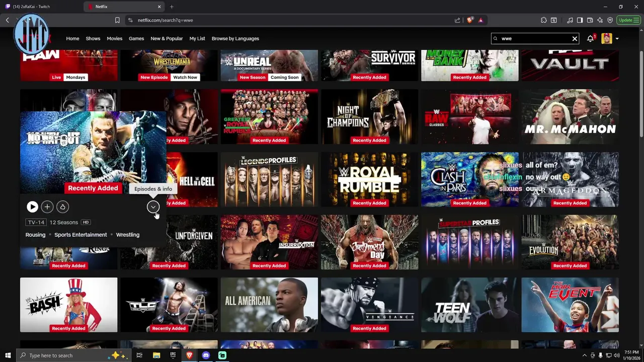Open the WWE Vault title card
Image resolution: width=644 pixels, height=362 pixels.
coord(570,65)
